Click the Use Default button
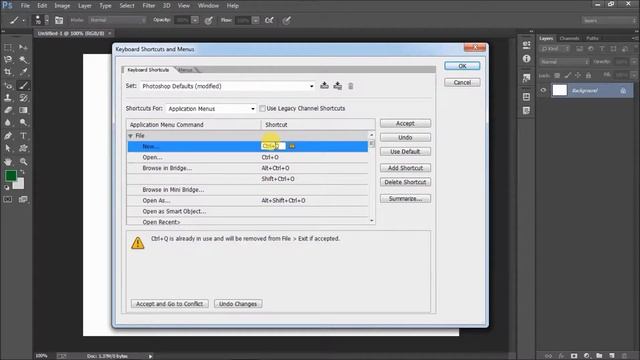The width and height of the screenshot is (640, 360). (x=405, y=151)
